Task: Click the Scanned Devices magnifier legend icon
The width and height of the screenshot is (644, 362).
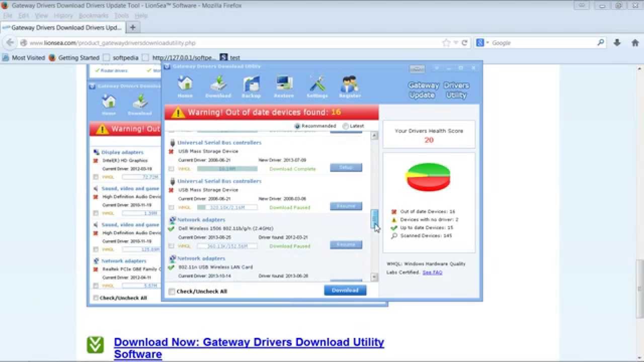Action: pyautogui.click(x=394, y=236)
